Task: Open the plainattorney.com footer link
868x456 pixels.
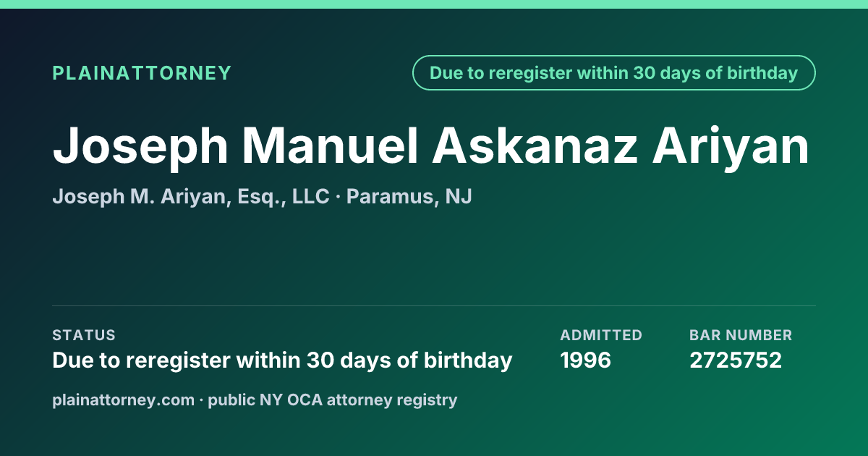Action: pyautogui.click(x=124, y=400)
